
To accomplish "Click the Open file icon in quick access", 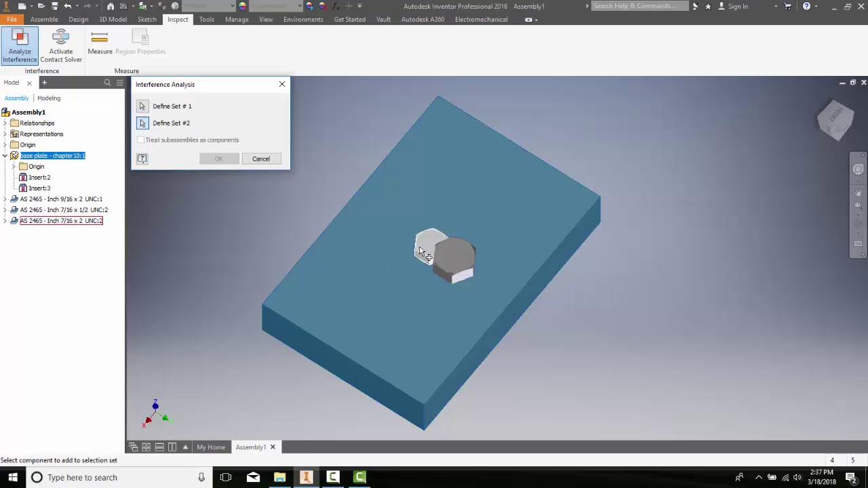I will point(41,6).
